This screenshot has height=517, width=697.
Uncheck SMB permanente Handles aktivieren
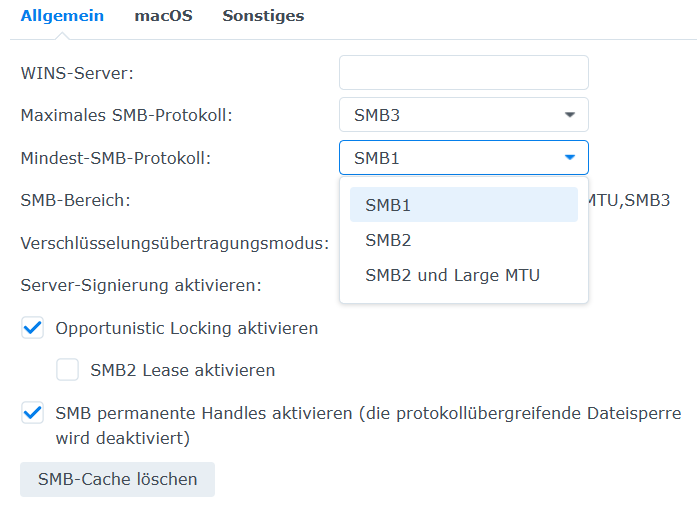click(x=33, y=412)
